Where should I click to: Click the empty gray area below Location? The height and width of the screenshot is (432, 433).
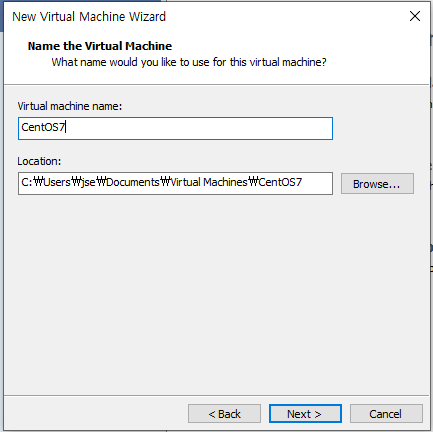pyautogui.click(x=217, y=293)
